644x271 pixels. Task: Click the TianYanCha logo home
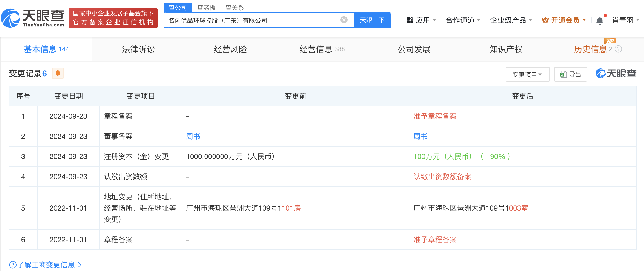pos(33,18)
